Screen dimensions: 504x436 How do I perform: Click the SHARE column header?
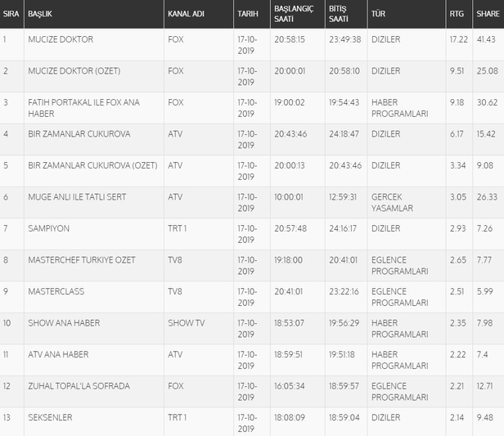pos(488,14)
